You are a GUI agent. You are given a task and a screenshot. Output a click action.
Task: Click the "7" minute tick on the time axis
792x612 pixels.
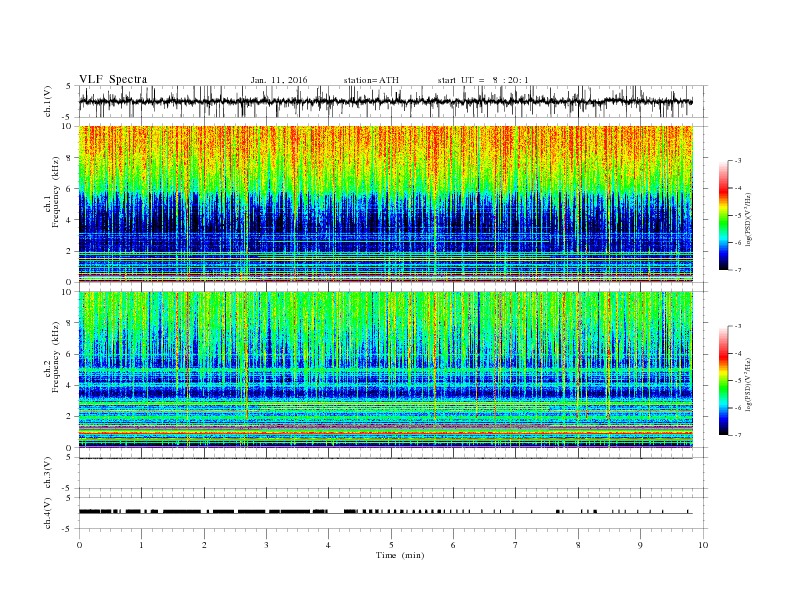click(516, 545)
